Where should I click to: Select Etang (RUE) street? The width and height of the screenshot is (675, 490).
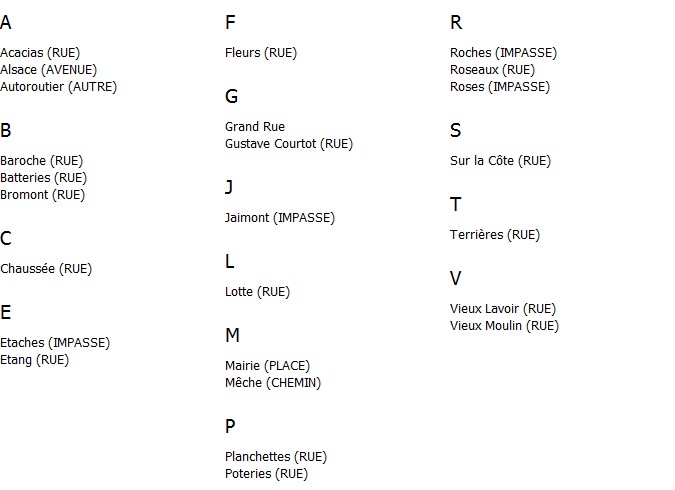[x=34, y=360]
